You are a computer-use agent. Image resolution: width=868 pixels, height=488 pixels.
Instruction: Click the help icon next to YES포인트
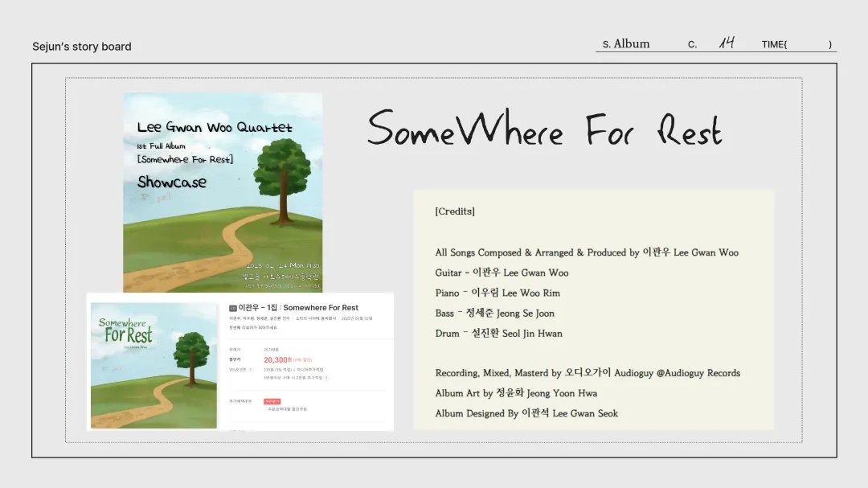pos(251,370)
